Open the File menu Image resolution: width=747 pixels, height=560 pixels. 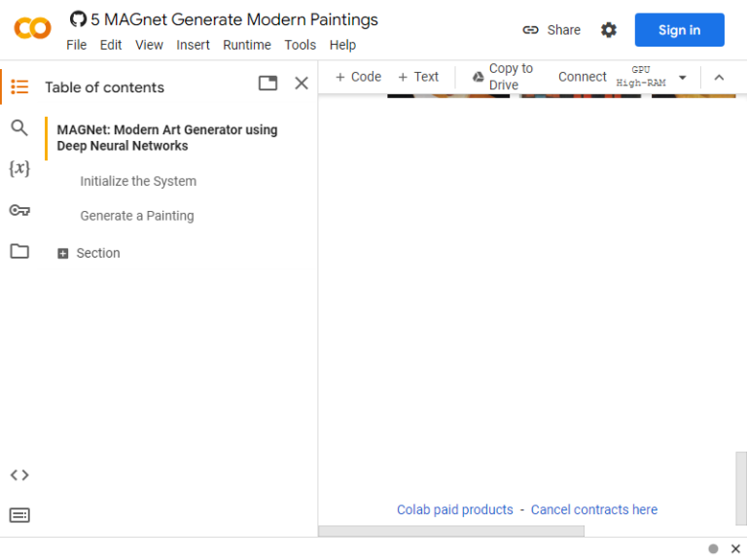point(76,45)
